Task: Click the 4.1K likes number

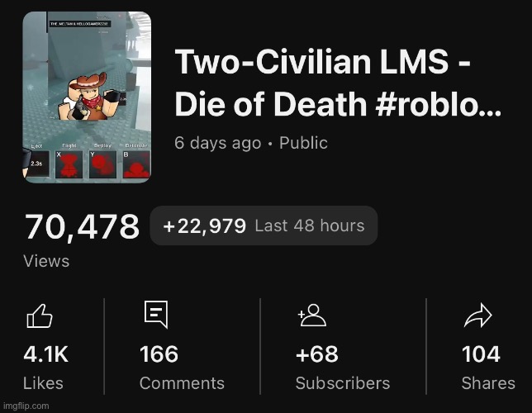Action: tap(46, 354)
